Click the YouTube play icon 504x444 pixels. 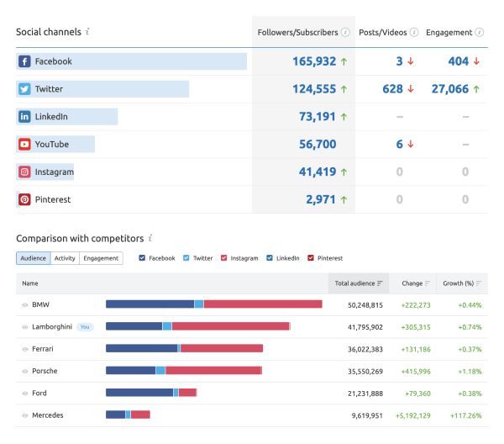24,144
